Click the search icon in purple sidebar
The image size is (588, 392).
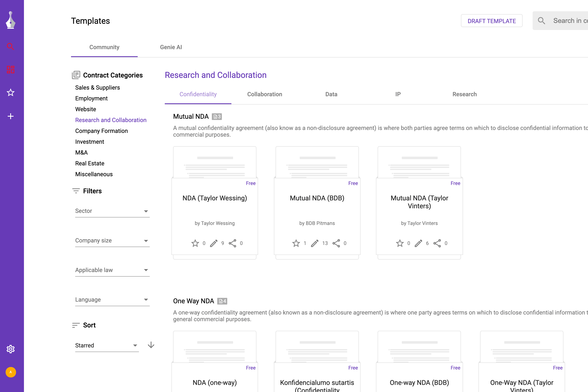[x=10, y=46]
